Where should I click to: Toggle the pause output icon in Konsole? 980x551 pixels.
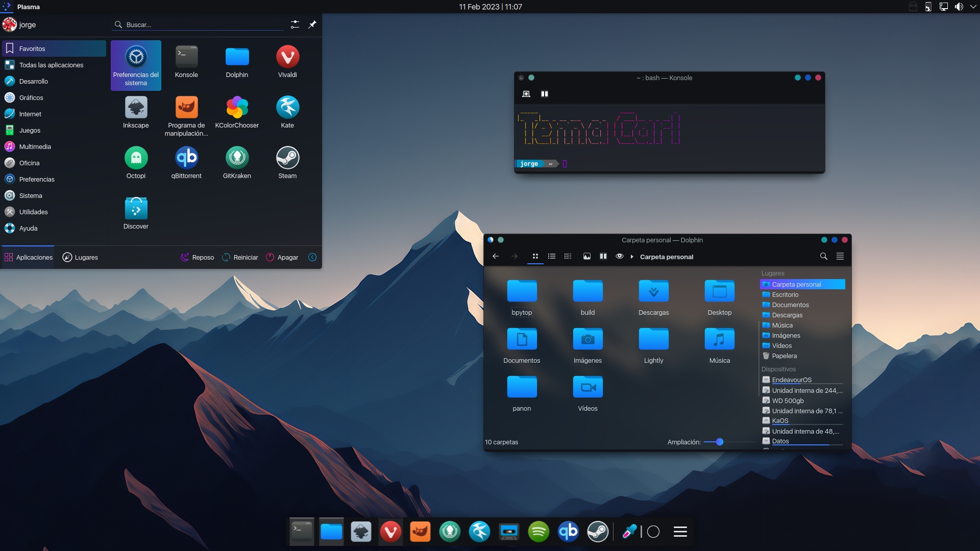(544, 93)
